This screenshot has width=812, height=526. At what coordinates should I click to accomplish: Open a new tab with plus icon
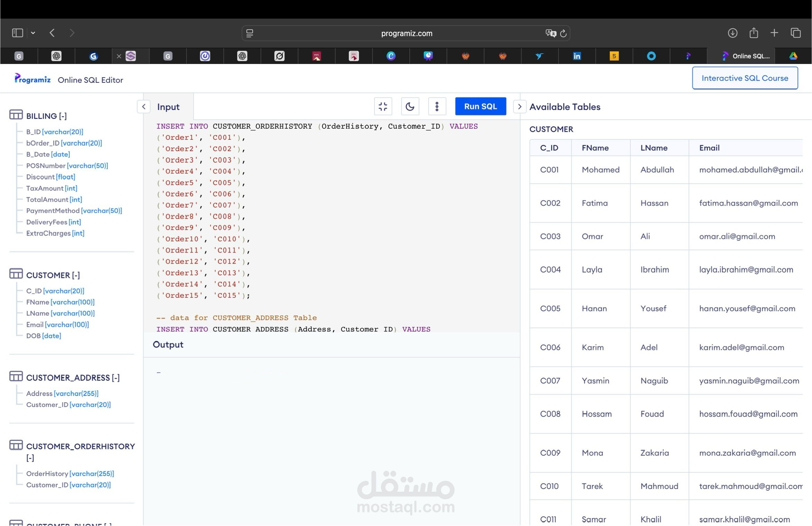point(774,33)
